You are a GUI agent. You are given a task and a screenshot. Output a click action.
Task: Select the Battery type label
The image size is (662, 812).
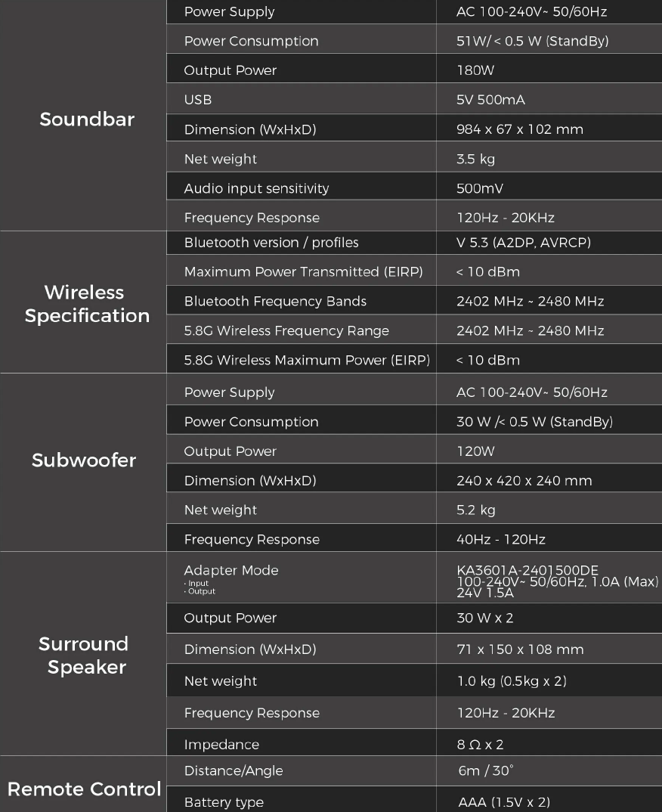[224, 802]
